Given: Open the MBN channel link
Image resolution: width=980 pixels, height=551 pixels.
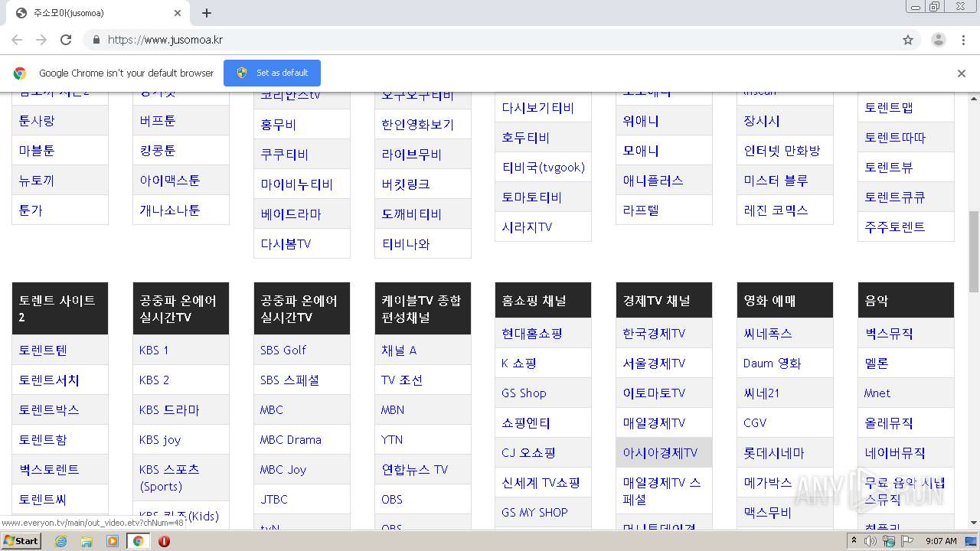Looking at the screenshot, I should (x=393, y=409).
